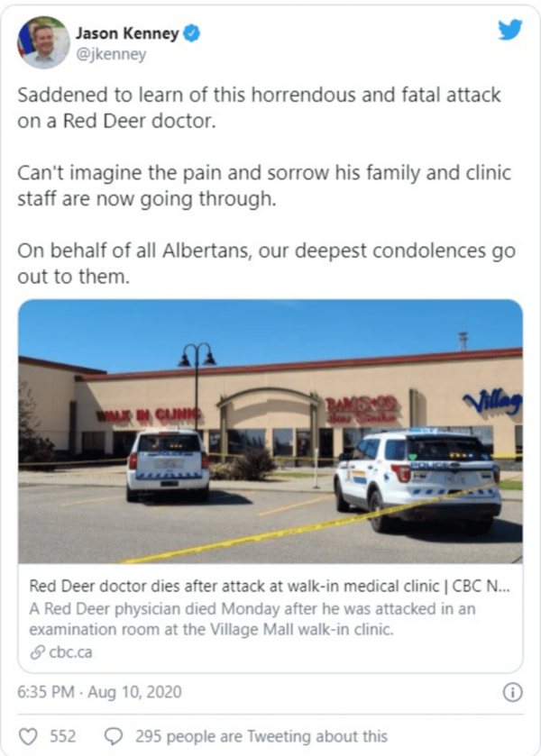Click the card description about Village Mall clinic
The height and width of the screenshot is (756, 541).
coord(252,619)
